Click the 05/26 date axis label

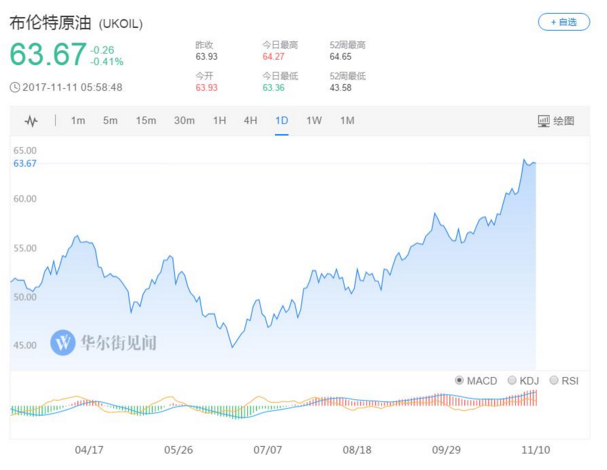click(x=178, y=450)
